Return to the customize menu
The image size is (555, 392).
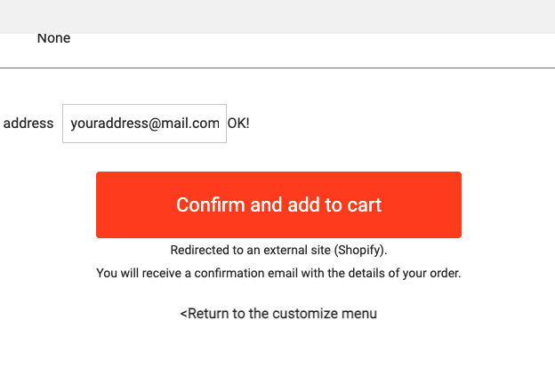coord(278,314)
